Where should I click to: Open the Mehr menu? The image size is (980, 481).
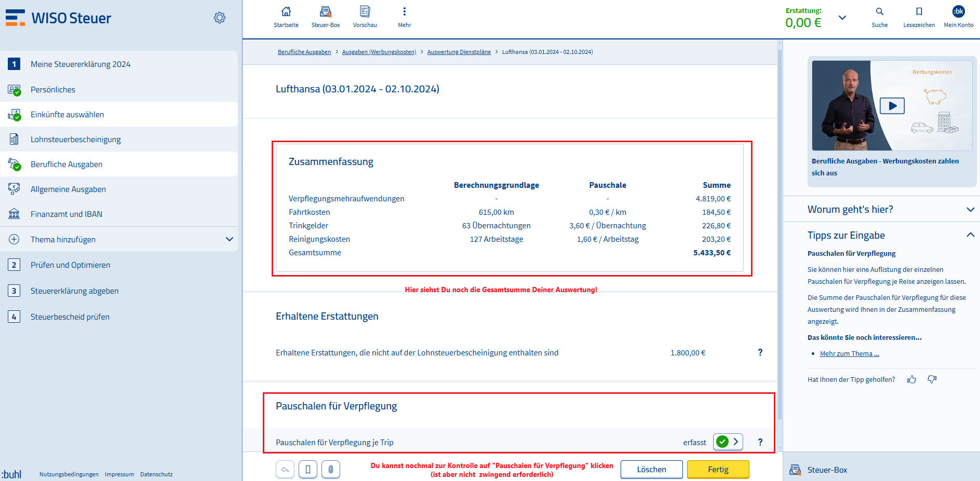pos(405,17)
